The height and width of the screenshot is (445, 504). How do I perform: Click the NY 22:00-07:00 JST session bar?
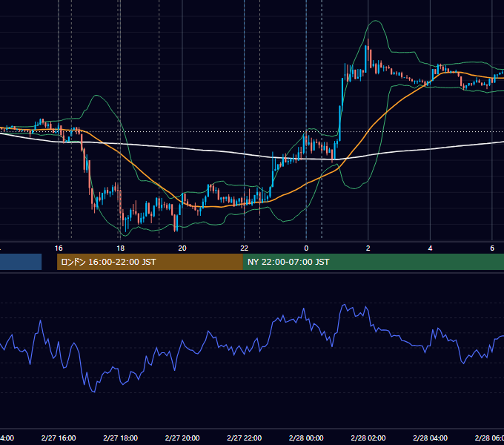pyautogui.click(x=373, y=262)
